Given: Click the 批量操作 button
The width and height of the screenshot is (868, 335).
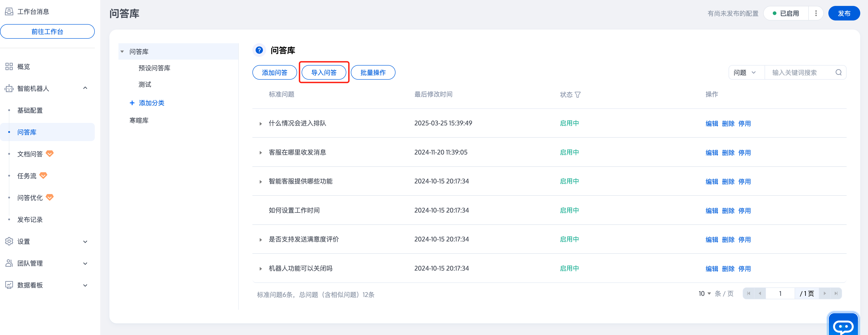Looking at the screenshot, I should coord(373,72).
